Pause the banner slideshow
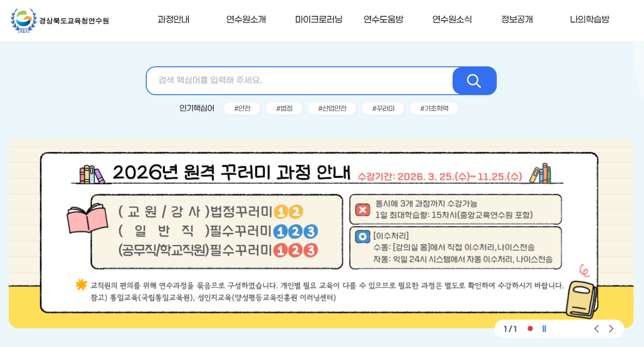This screenshot has width=644, height=347. (x=544, y=329)
